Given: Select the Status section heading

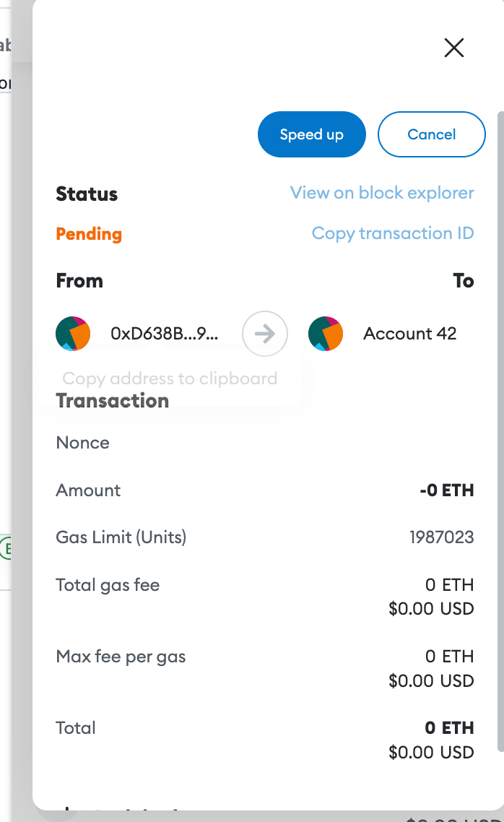Looking at the screenshot, I should [x=87, y=194].
